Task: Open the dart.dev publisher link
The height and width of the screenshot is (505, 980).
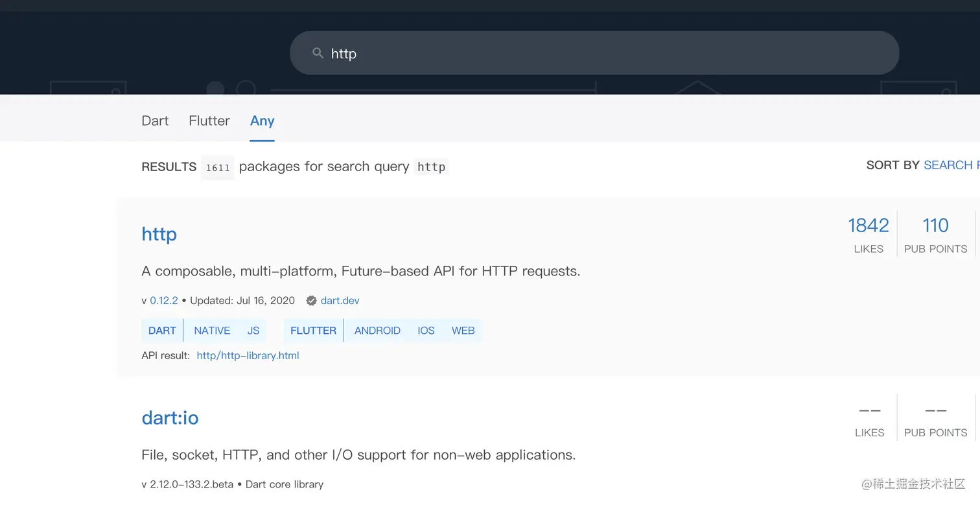Action: coord(340,301)
